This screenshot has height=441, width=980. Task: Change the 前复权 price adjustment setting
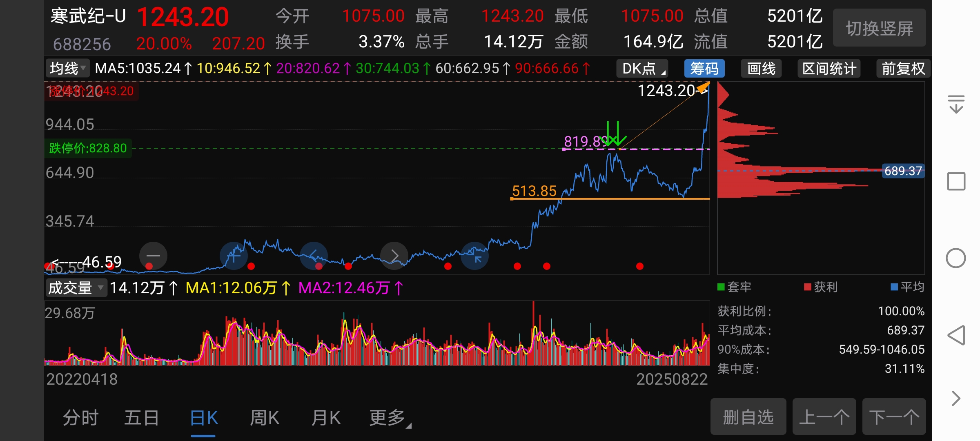[903, 68]
